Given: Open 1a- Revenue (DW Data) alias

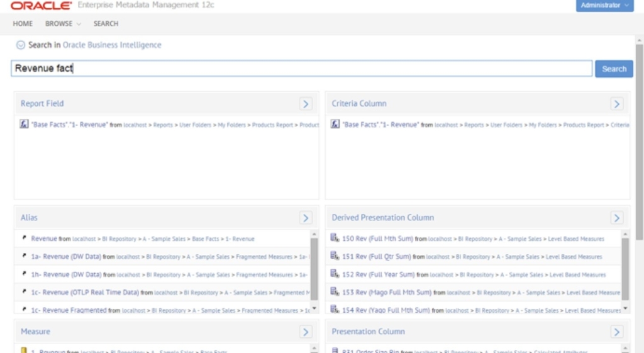Looking at the screenshot, I should (66, 257).
